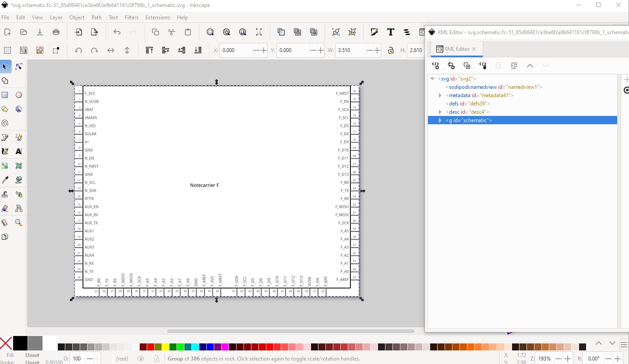The image size is (629, 364).
Task: Click new element node icon in XML Editor
Action: coord(435,66)
